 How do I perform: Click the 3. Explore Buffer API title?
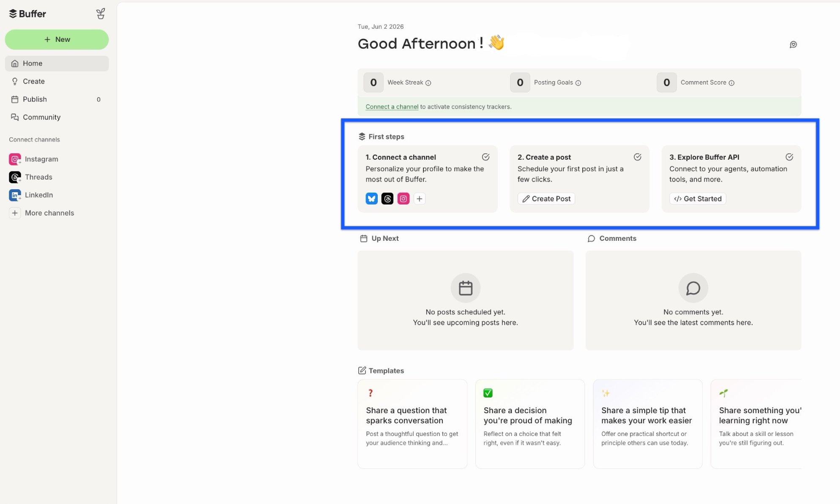pyautogui.click(x=704, y=157)
